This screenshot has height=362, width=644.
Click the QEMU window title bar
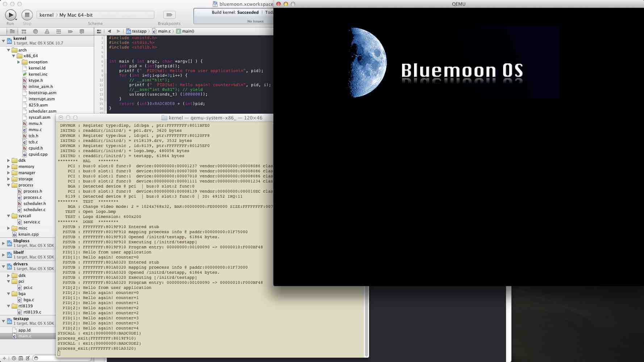click(459, 4)
